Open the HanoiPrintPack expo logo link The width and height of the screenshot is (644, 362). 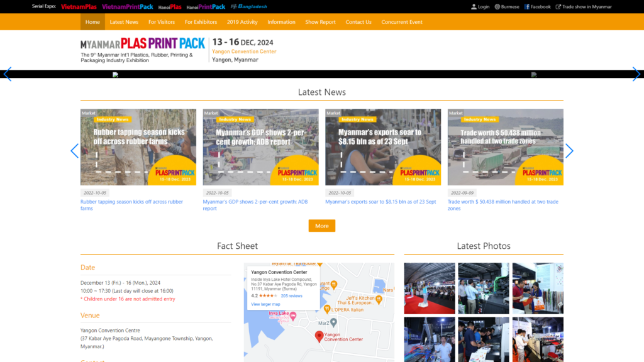[x=206, y=6]
